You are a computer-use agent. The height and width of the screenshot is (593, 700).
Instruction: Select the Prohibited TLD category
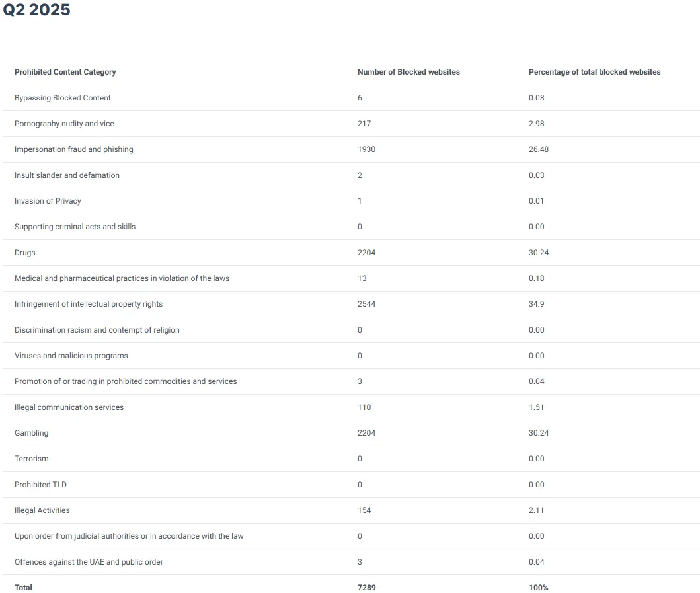pos(40,485)
